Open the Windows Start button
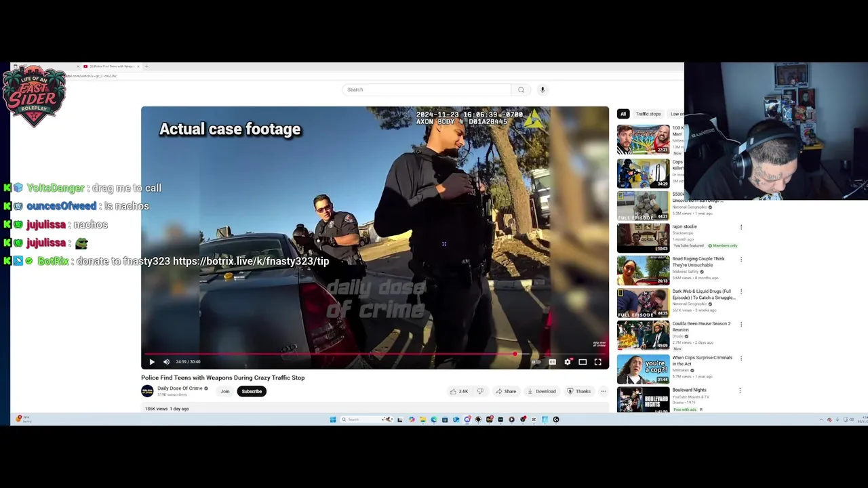The width and height of the screenshot is (868, 488). click(x=333, y=420)
